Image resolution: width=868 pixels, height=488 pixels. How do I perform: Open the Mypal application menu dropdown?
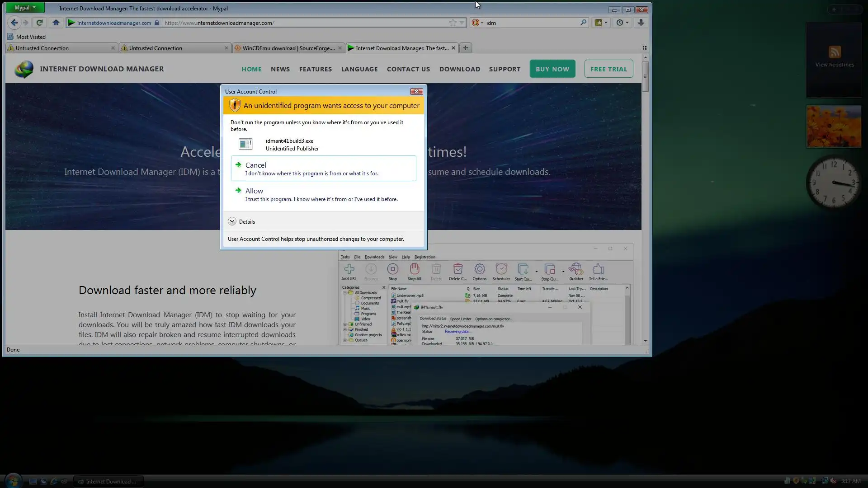coord(25,8)
